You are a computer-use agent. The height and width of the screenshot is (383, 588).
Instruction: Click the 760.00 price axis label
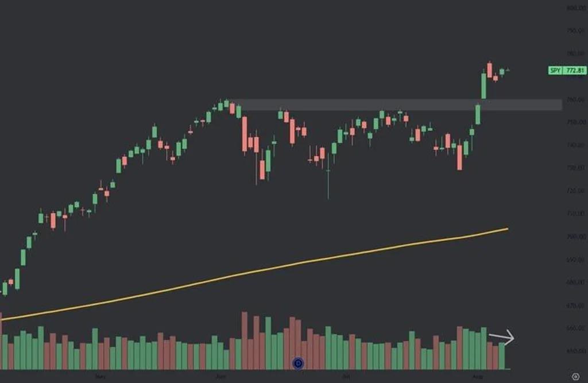pos(575,99)
